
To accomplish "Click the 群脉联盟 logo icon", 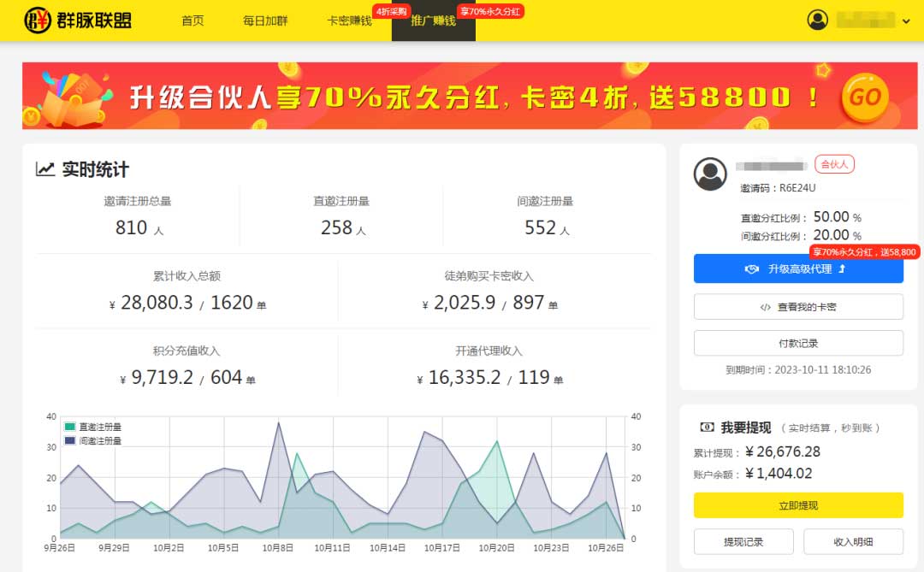I will pos(38,20).
